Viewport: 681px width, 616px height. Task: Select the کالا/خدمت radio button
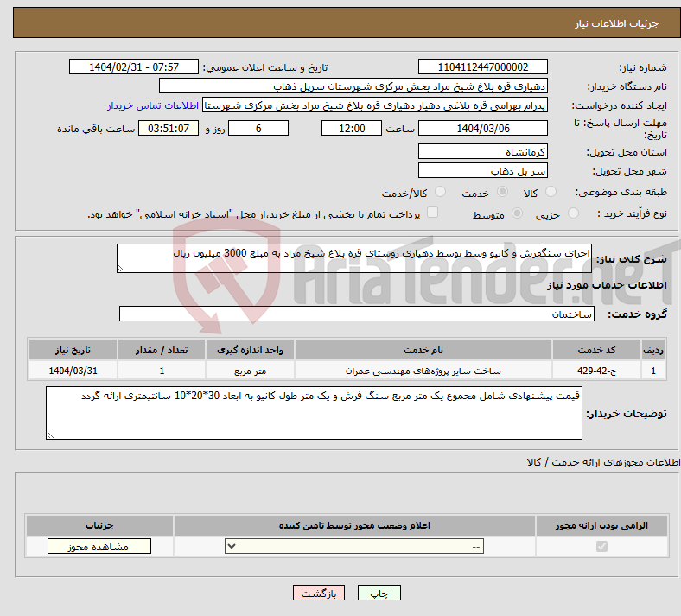coord(441,192)
